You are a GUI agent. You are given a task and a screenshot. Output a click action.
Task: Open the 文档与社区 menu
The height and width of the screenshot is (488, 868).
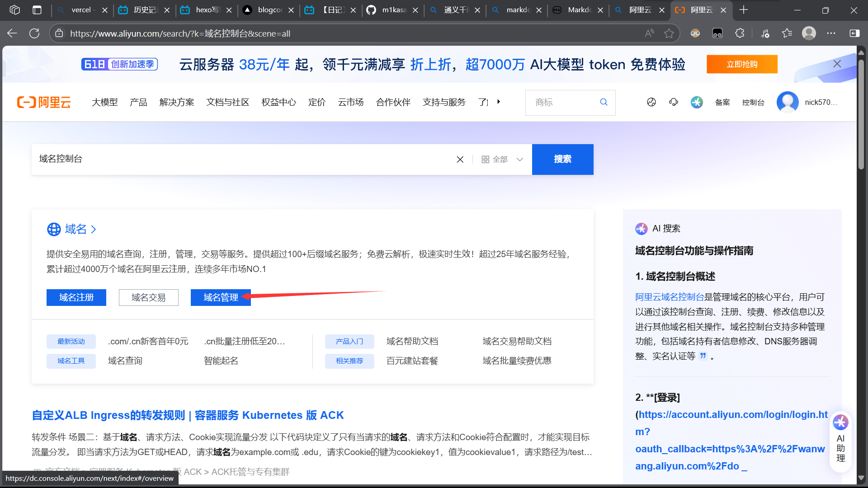coord(228,102)
